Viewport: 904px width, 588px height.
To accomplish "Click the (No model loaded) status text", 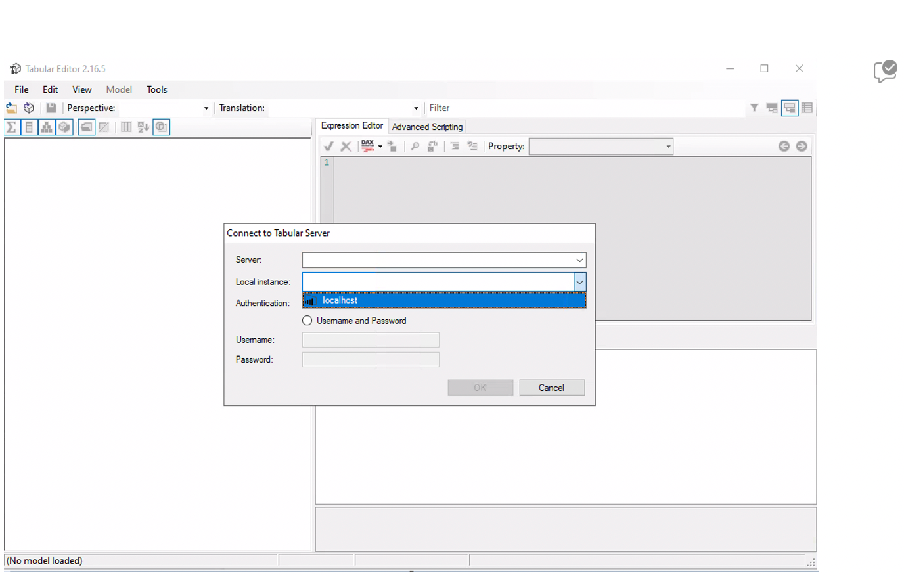I will (45, 560).
